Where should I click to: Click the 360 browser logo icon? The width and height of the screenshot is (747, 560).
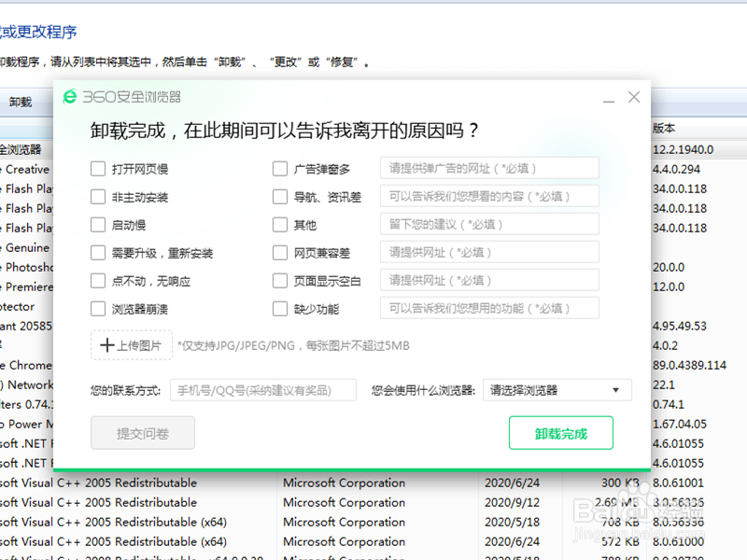click(70, 97)
